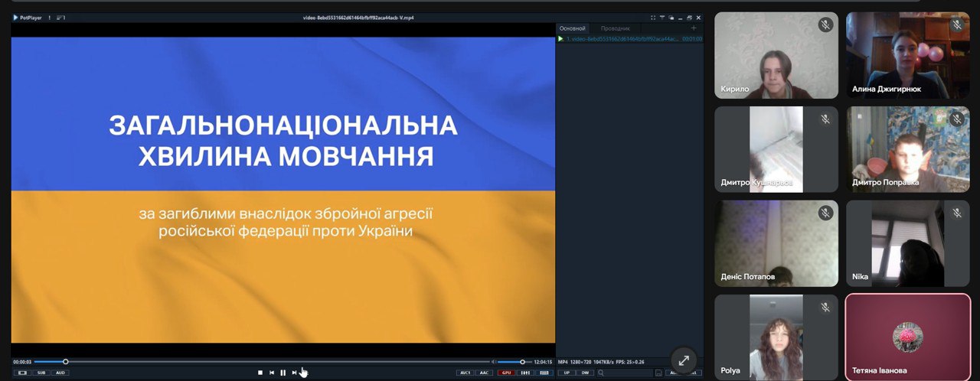
Task: Add item with playlist plus button
Action: [x=694, y=28]
